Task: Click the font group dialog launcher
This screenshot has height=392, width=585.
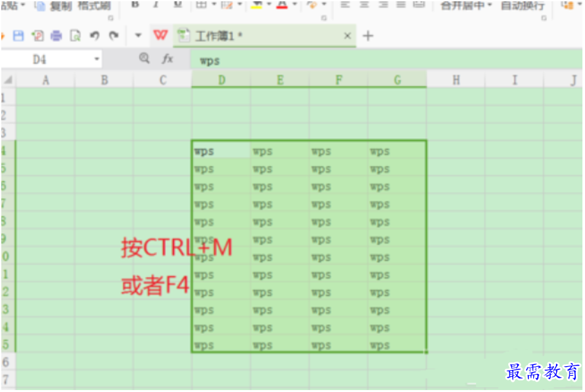Action: pos(324,18)
